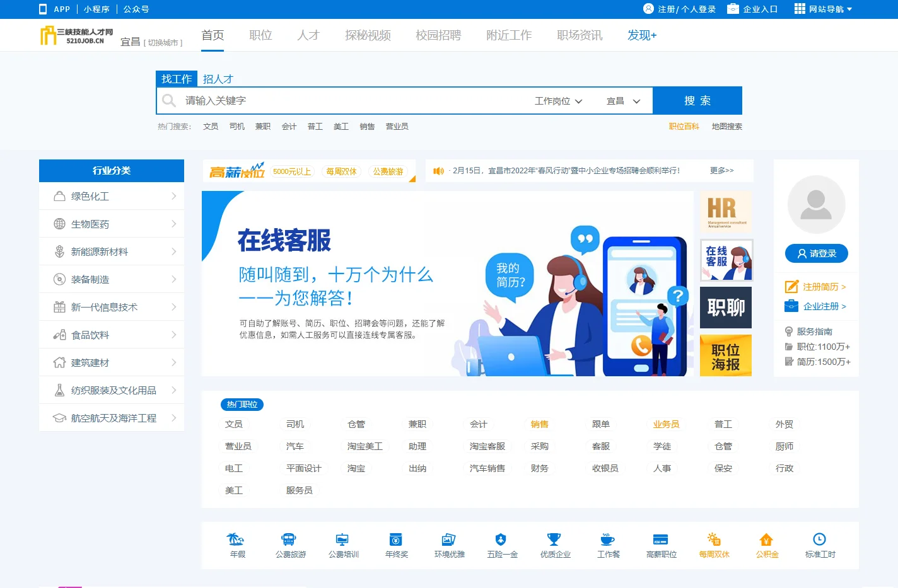Image resolution: width=898 pixels, height=588 pixels.
Task: Select the 找工作 search tab
Action: pos(177,79)
